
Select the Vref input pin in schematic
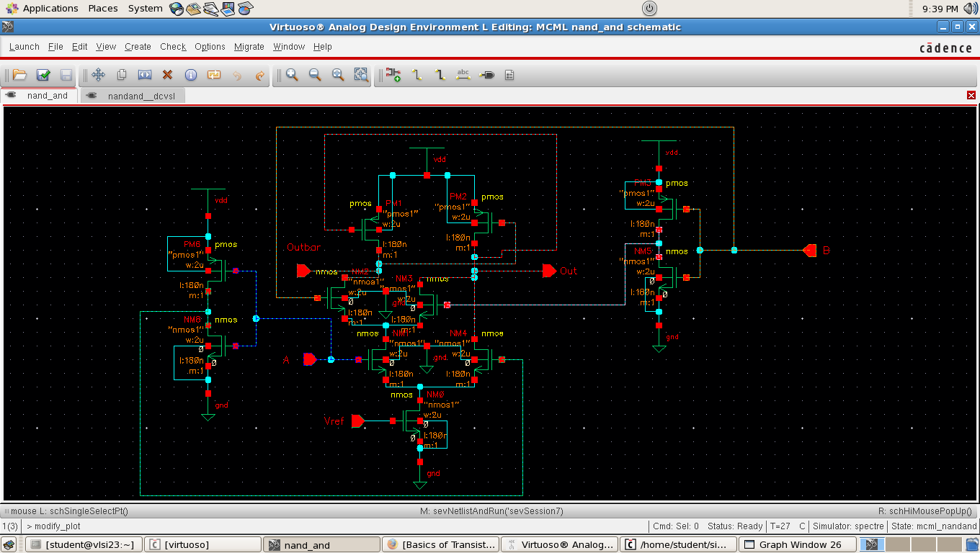coord(357,421)
